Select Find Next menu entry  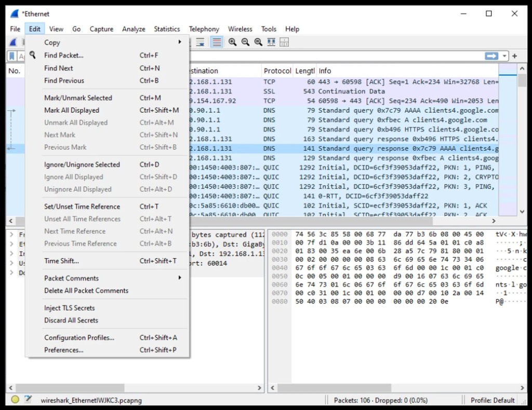tap(107, 68)
